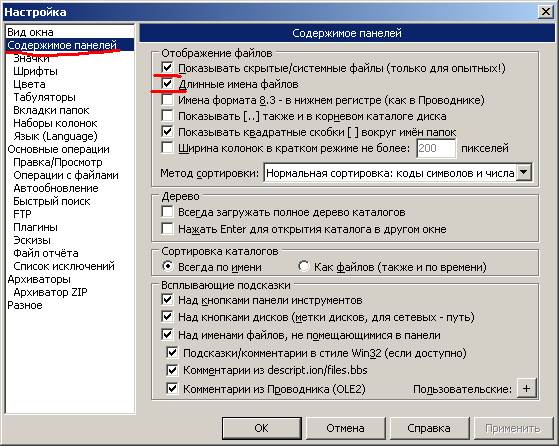Open the 'Список исключений' settings page

64,266
